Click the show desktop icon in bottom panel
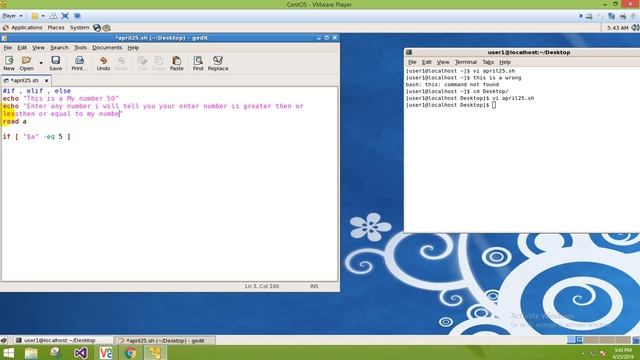The height and width of the screenshot is (360, 640). coord(4,340)
